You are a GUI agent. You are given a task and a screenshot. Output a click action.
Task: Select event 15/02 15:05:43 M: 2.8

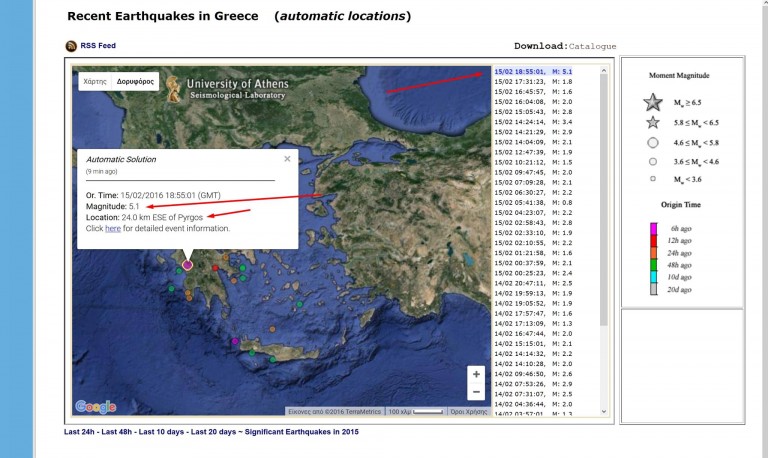[533, 112]
